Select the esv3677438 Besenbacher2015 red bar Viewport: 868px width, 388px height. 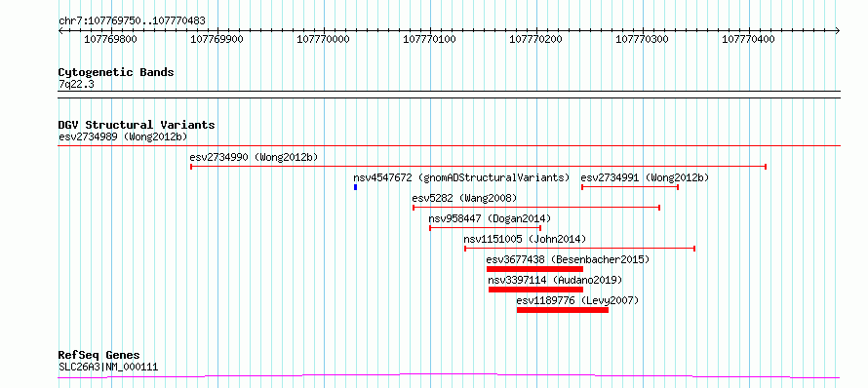pyautogui.click(x=534, y=269)
